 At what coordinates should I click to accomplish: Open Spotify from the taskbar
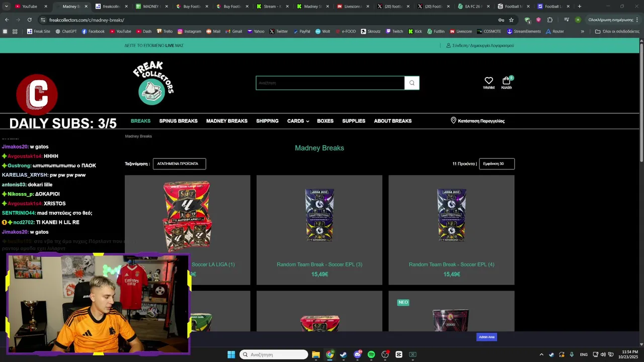click(x=371, y=354)
